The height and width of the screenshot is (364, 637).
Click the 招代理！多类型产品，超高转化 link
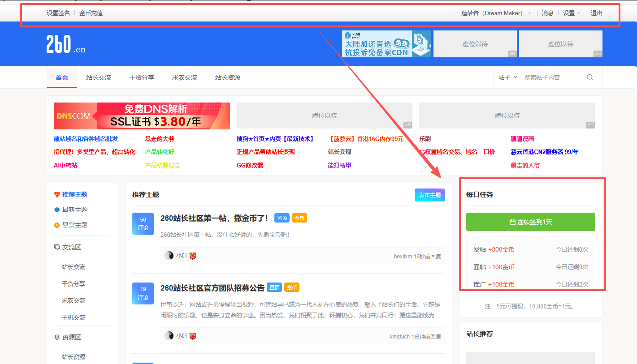pos(95,152)
